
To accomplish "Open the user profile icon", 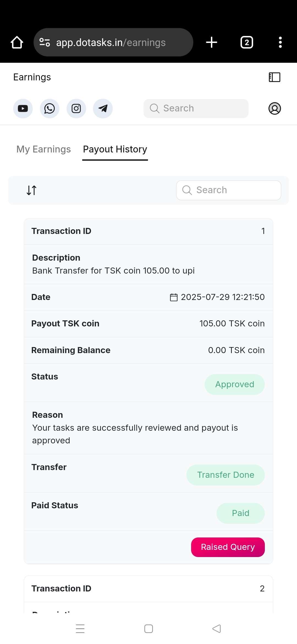I will (274, 108).
